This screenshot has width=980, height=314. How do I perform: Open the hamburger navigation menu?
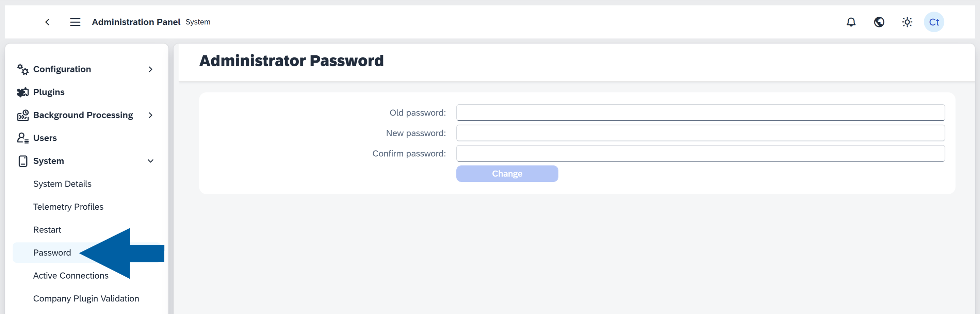(x=75, y=22)
